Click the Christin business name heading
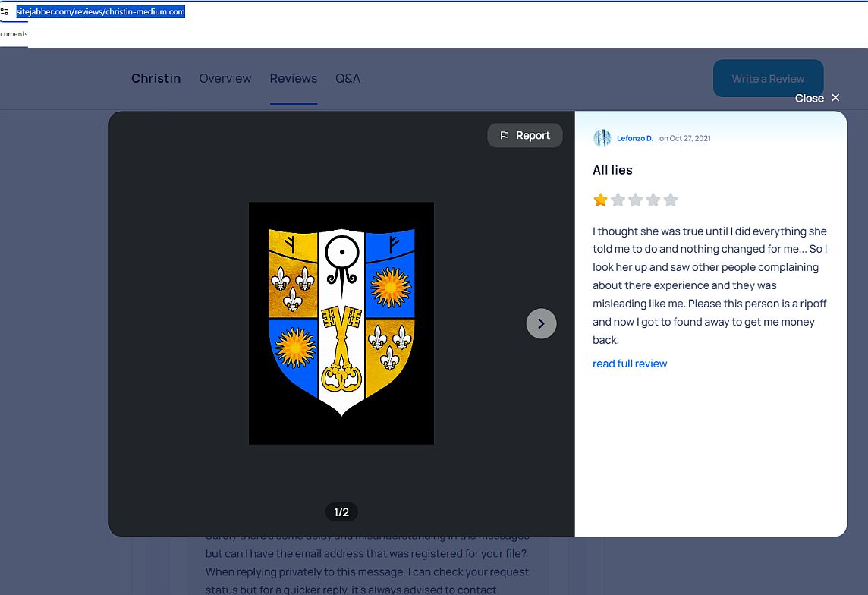 coord(156,78)
